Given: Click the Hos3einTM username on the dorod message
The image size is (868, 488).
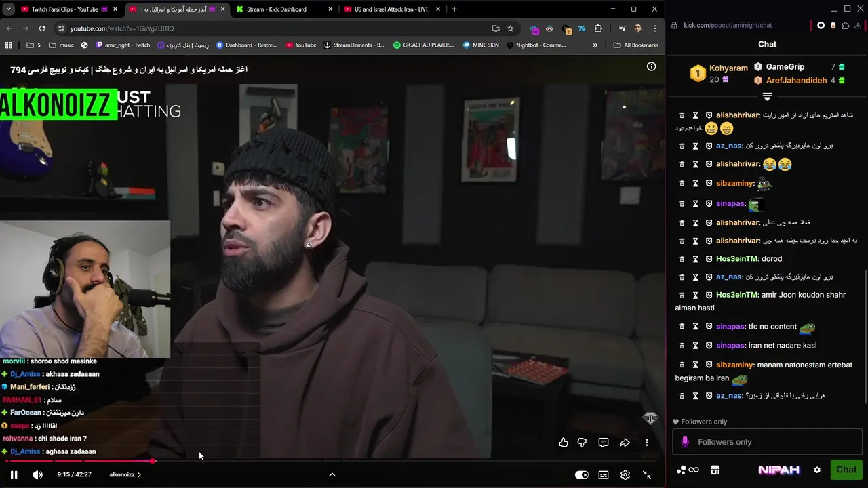Looking at the screenshot, I should point(737,259).
